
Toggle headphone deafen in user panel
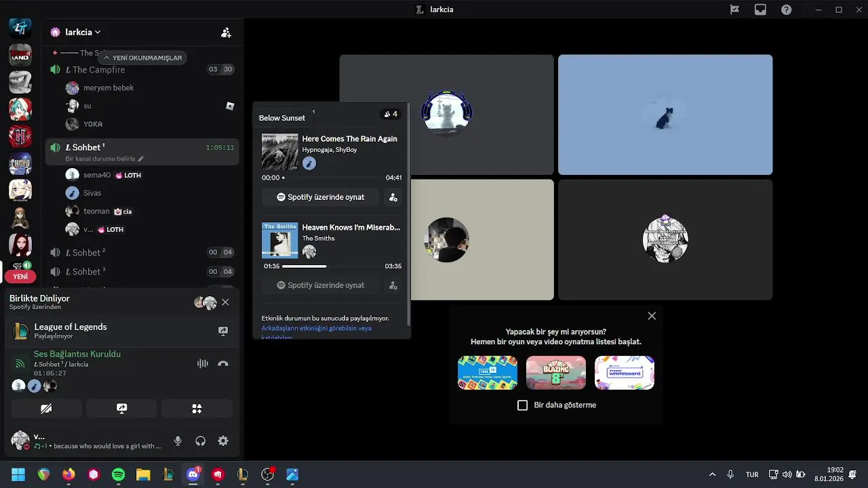pos(200,441)
